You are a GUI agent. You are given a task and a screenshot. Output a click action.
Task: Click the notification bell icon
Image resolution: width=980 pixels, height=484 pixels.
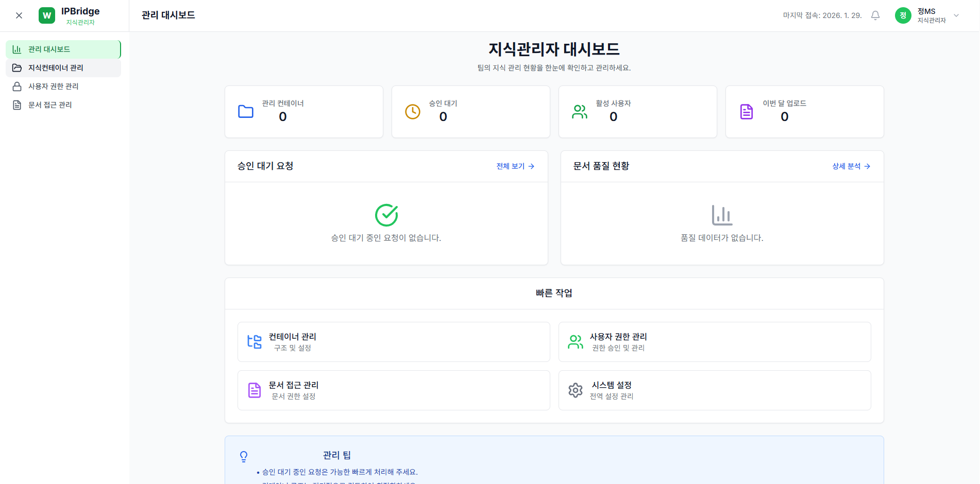pos(875,15)
